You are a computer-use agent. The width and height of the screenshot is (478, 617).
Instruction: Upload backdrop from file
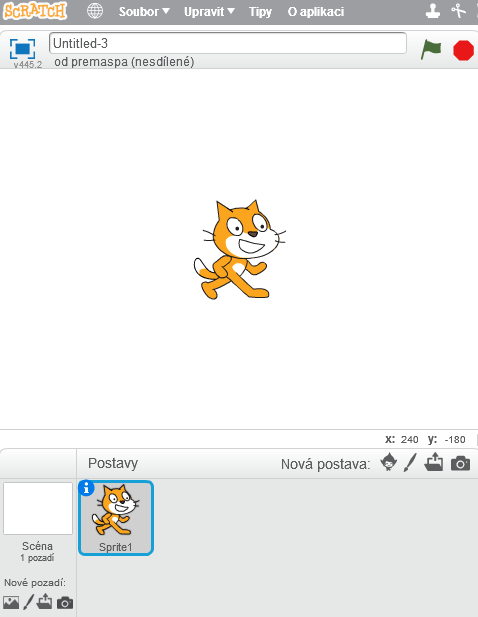click(x=44, y=602)
